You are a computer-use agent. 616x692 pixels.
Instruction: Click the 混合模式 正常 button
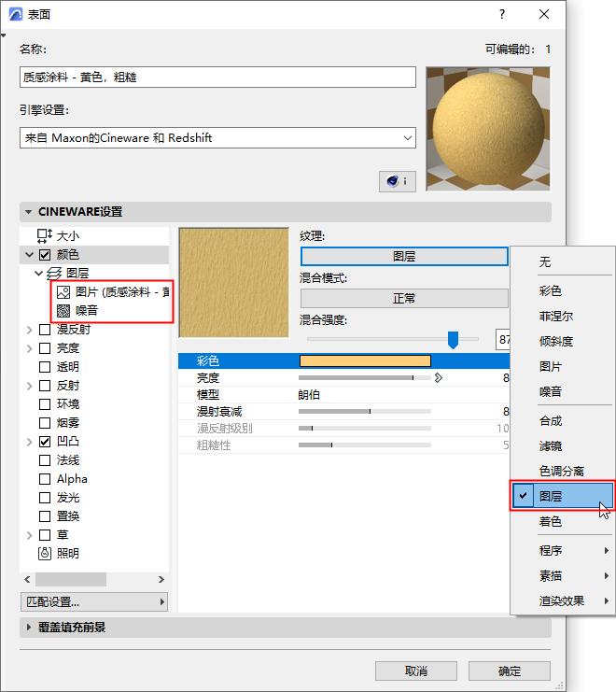coord(404,298)
